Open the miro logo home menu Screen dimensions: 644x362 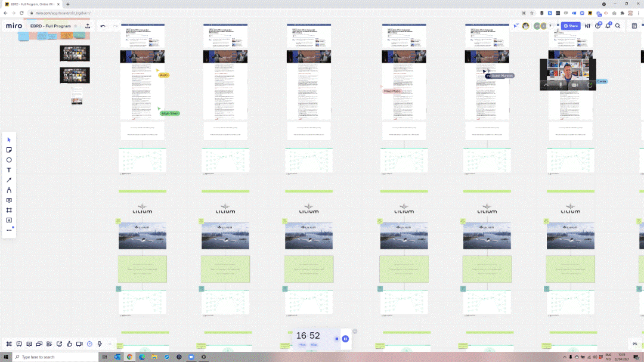(14, 26)
